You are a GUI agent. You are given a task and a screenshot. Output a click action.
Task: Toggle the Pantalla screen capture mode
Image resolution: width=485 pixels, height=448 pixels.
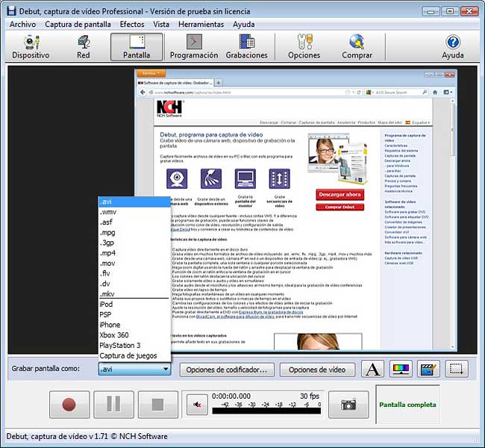pyautogui.click(x=137, y=46)
